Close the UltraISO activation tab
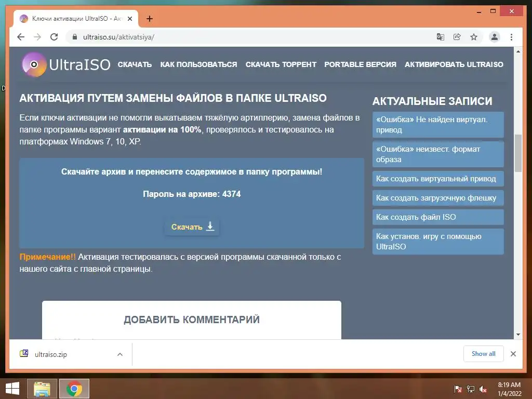 129,19
